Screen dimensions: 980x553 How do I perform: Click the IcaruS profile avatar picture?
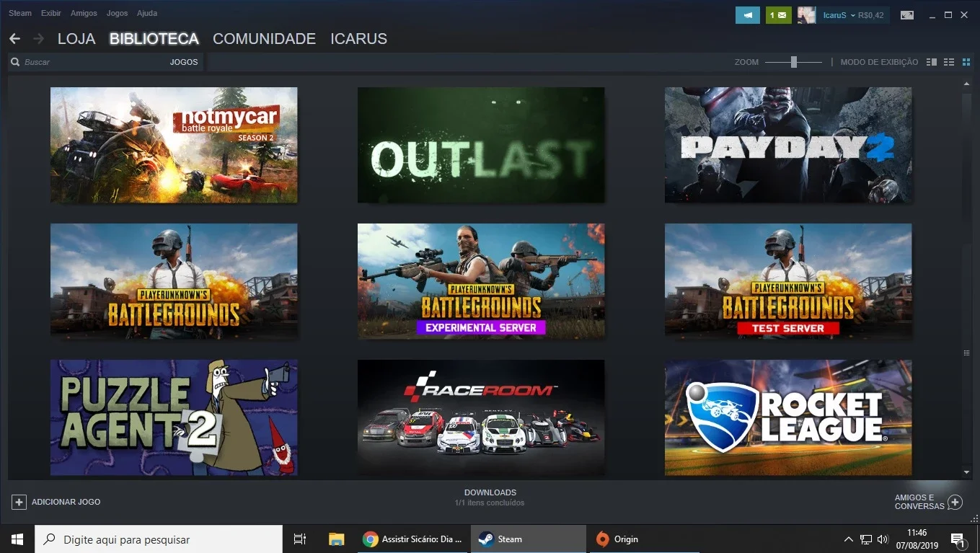pyautogui.click(x=806, y=15)
